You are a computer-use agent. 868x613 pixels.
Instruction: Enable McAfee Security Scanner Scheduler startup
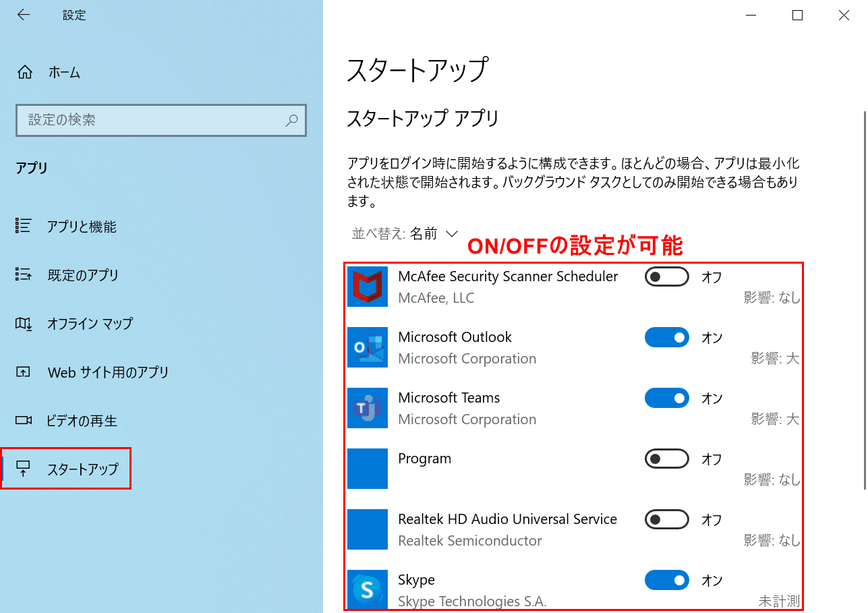pos(666,276)
